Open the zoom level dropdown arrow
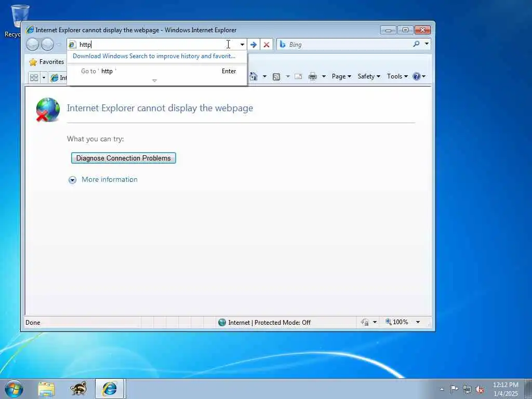 coord(418,322)
